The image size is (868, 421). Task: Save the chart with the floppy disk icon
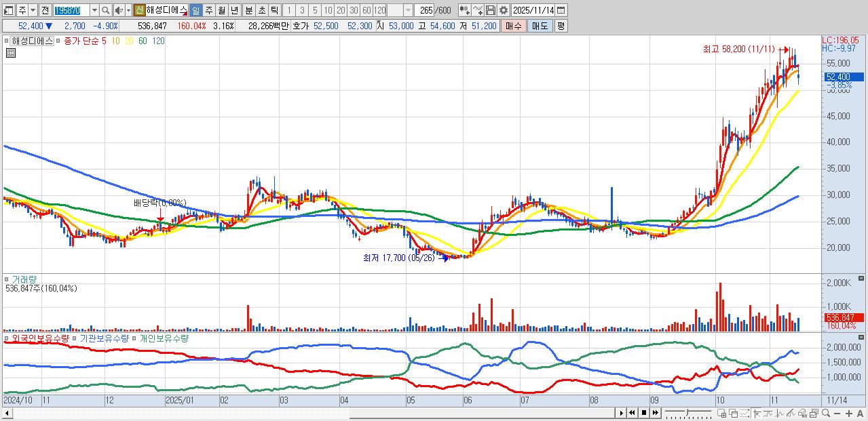pyautogui.click(x=491, y=10)
